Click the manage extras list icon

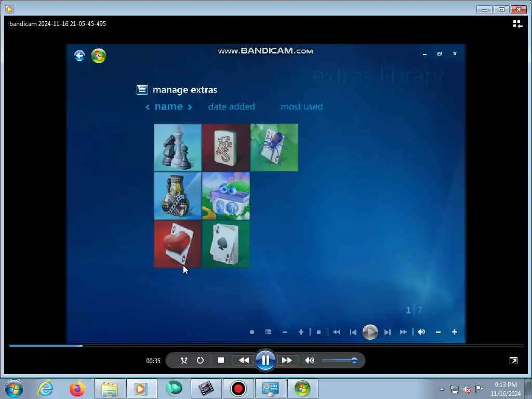[x=142, y=90]
